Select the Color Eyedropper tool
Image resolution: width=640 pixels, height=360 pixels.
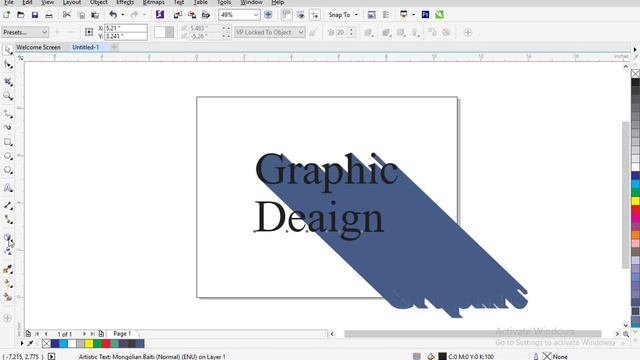tap(7, 269)
